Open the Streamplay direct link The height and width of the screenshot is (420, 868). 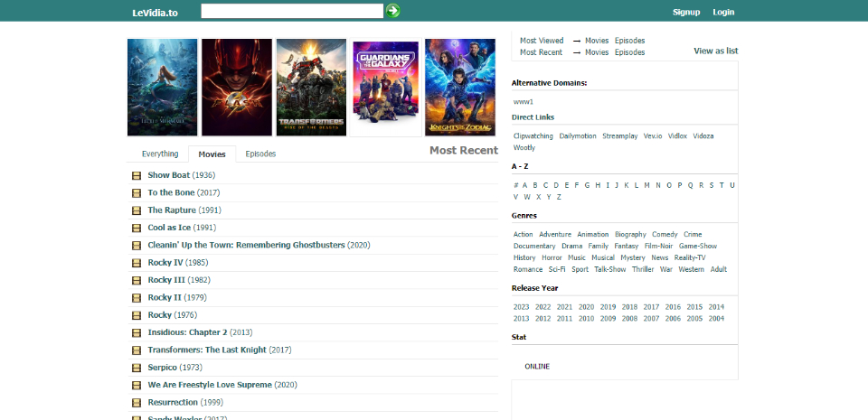(x=620, y=136)
